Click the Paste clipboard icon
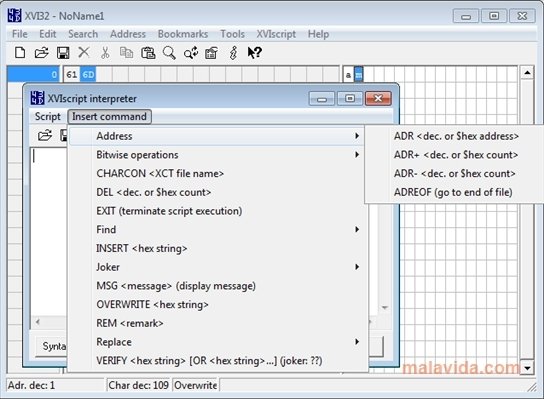The width and height of the screenshot is (544, 399). pos(148,53)
